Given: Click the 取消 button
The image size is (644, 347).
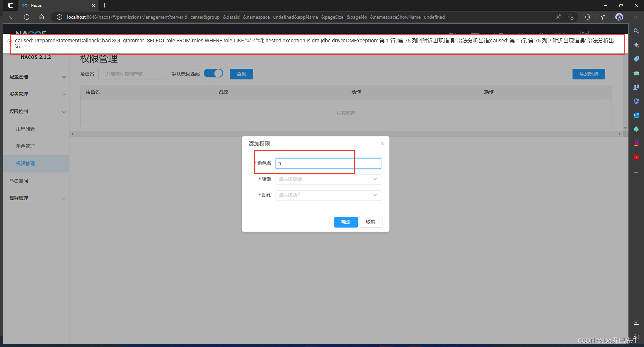Looking at the screenshot, I should (370, 222).
